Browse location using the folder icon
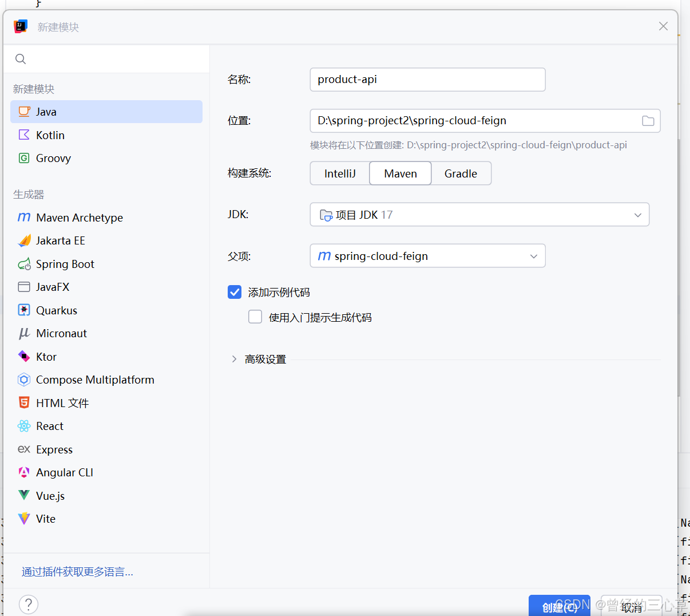 pyautogui.click(x=648, y=121)
